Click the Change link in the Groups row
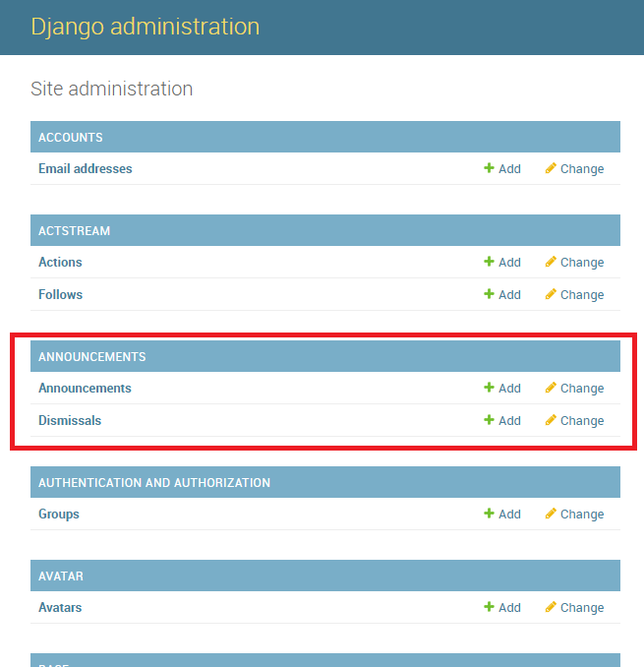 click(582, 515)
